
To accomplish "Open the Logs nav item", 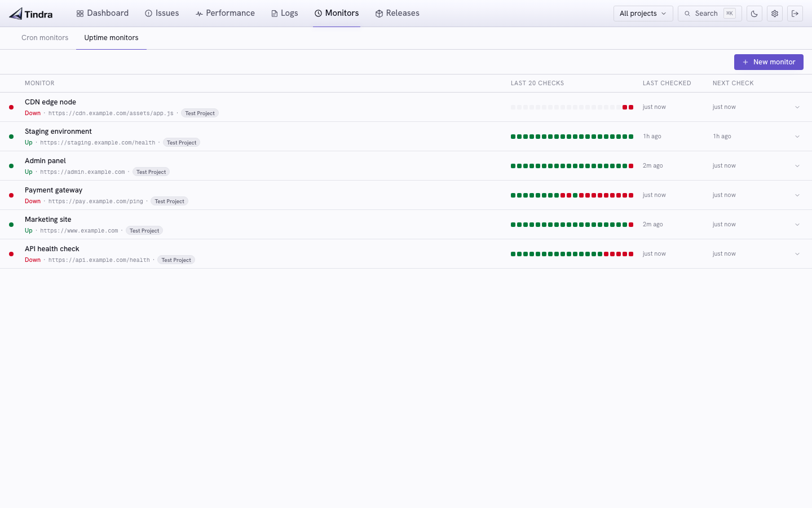I will [x=284, y=13].
